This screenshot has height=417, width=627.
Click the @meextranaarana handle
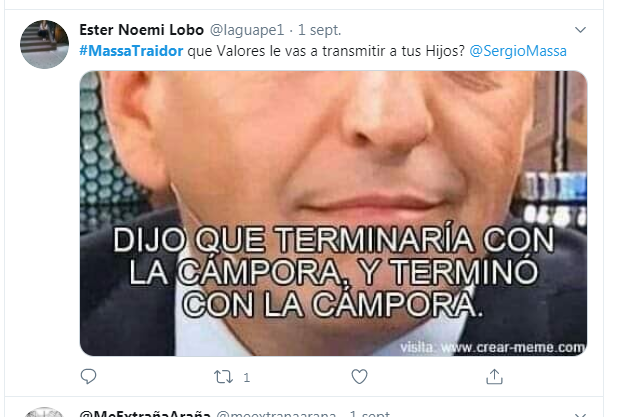pos(276,413)
